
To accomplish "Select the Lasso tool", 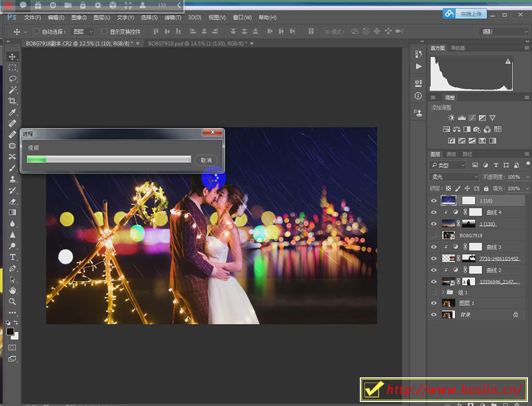I will (x=12, y=79).
